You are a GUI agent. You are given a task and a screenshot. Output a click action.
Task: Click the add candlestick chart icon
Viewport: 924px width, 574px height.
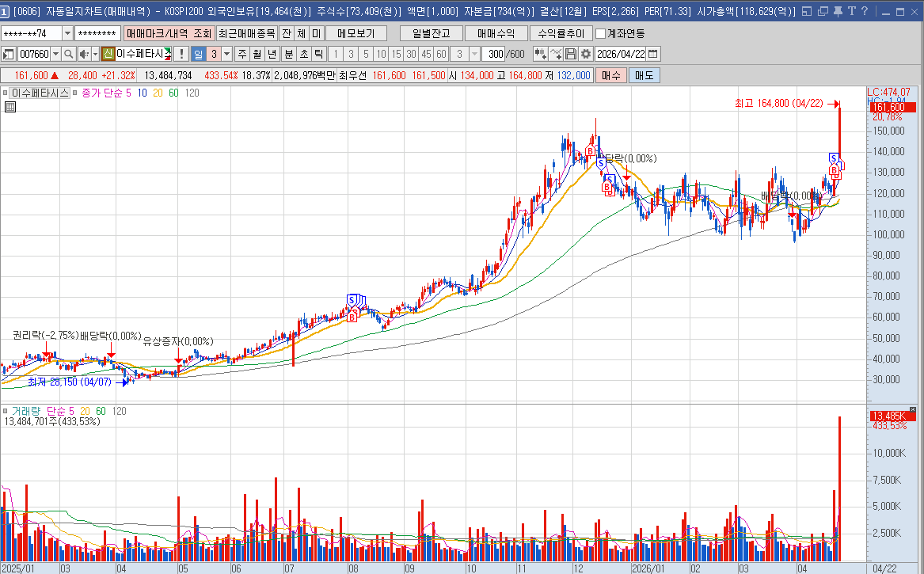point(540,54)
